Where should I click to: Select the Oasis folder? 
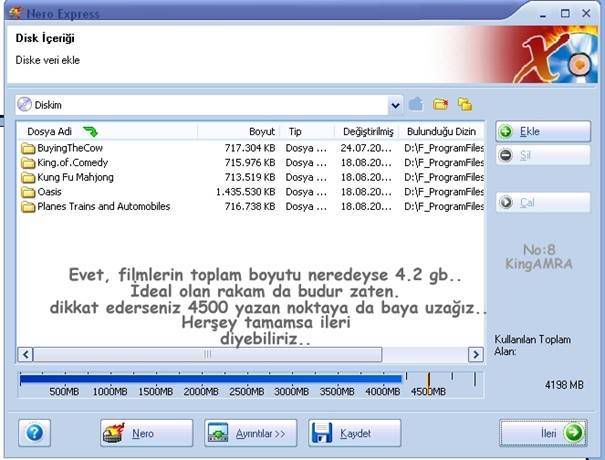click(x=49, y=192)
